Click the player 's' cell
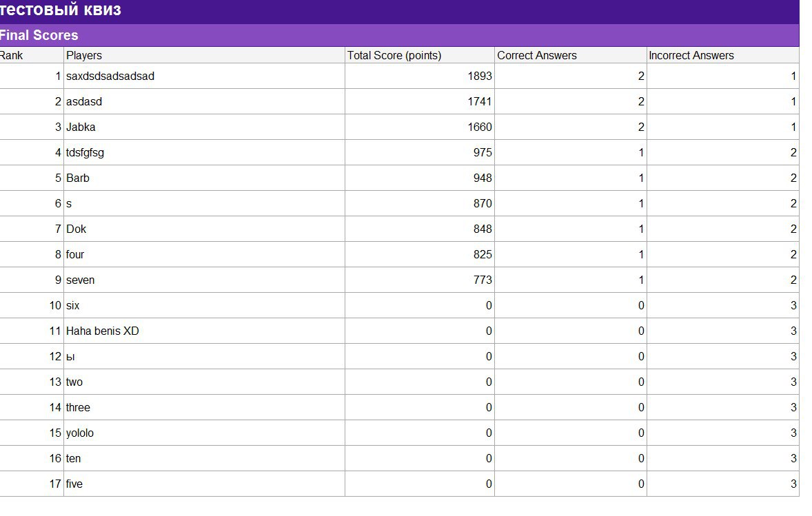Image resolution: width=812 pixels, height=516 pixels. point(204,203)
